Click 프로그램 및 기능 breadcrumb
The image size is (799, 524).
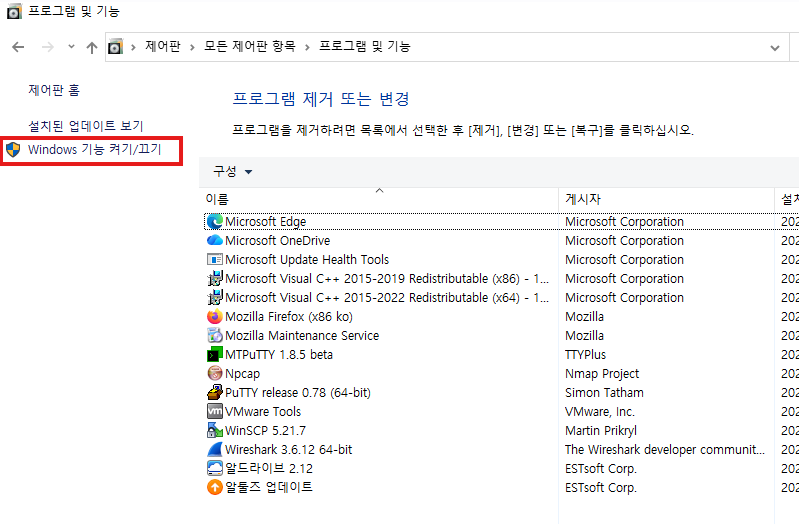365,46
